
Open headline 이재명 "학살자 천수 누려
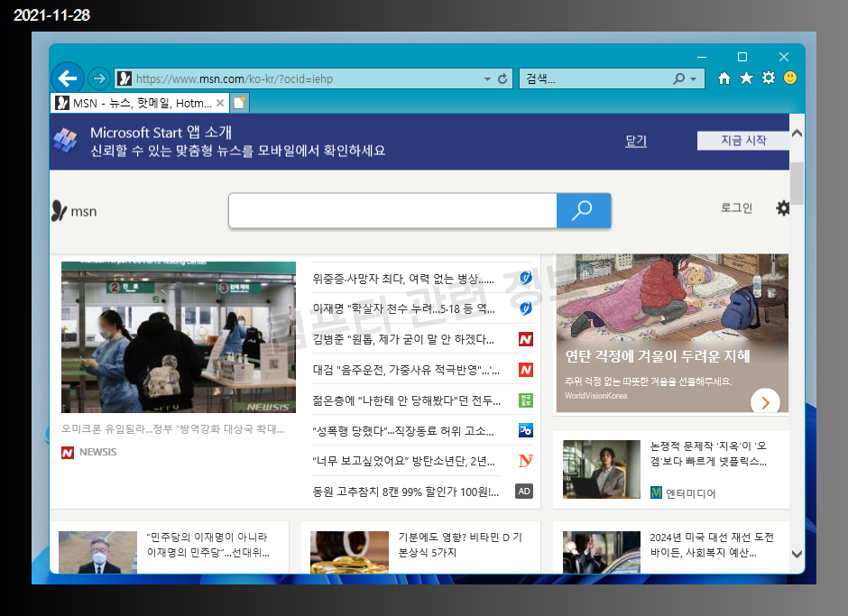tap(403, 308)
